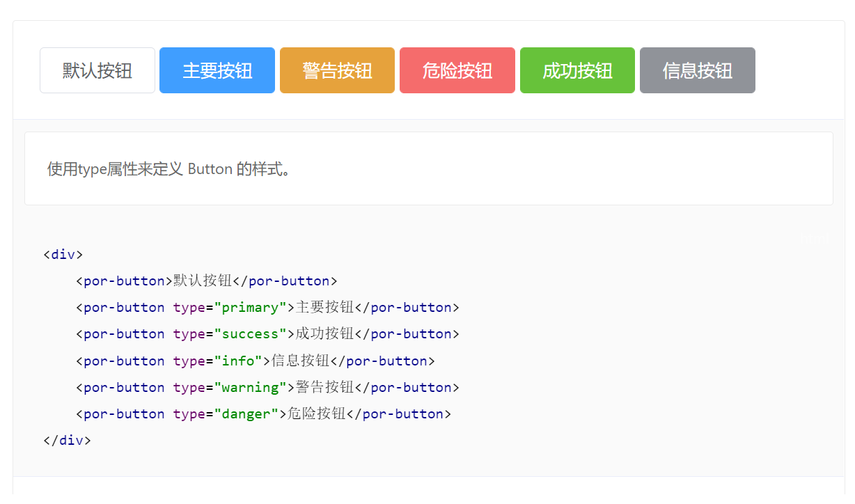Click the code line with type="danger"
855x504 pixels.
click(x=264, y=414)
